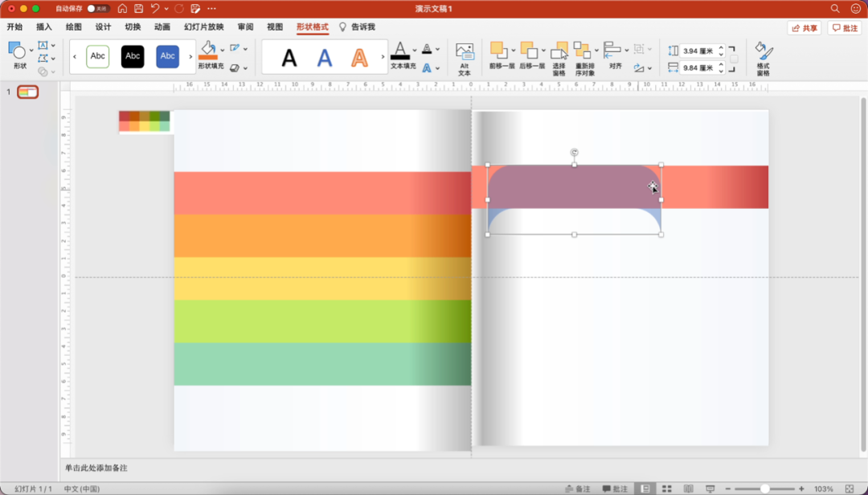
Task: Expand the 形状 shapes dropdown arrow
Action: (x=31, y=51)
